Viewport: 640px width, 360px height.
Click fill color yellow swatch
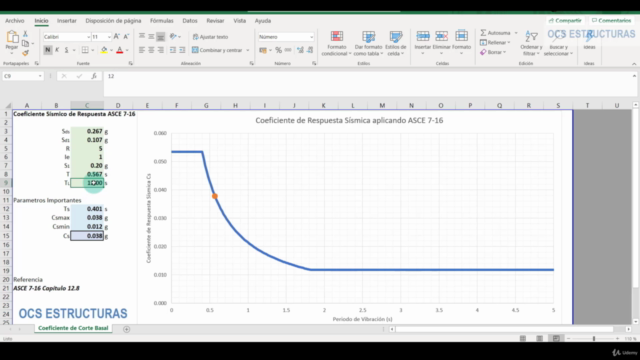tap(104, 50)
